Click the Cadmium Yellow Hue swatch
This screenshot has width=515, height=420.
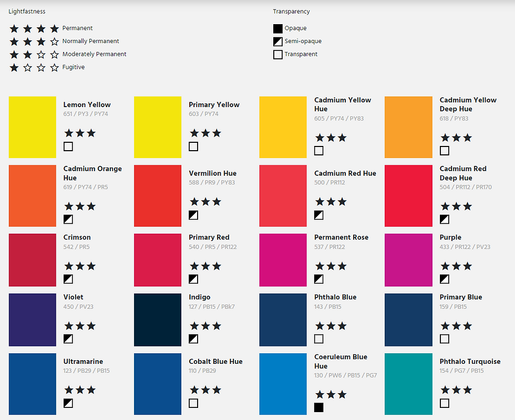283,127
